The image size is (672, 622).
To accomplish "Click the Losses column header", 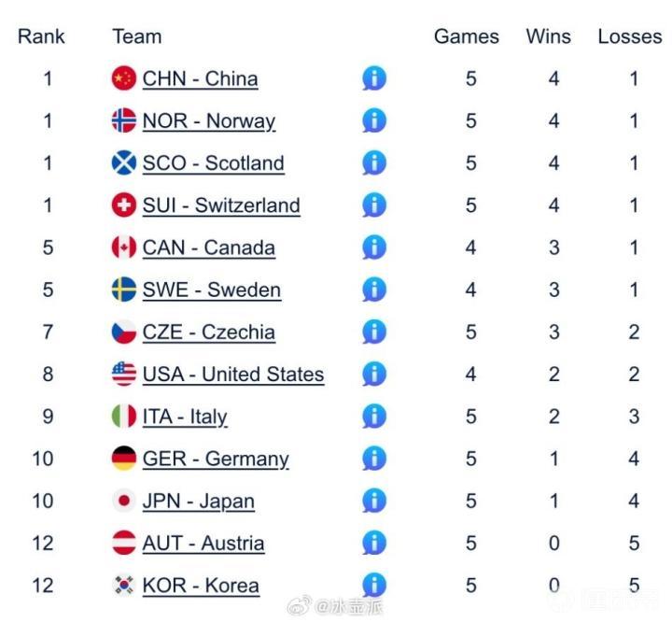I will click(x=630, y=36).
